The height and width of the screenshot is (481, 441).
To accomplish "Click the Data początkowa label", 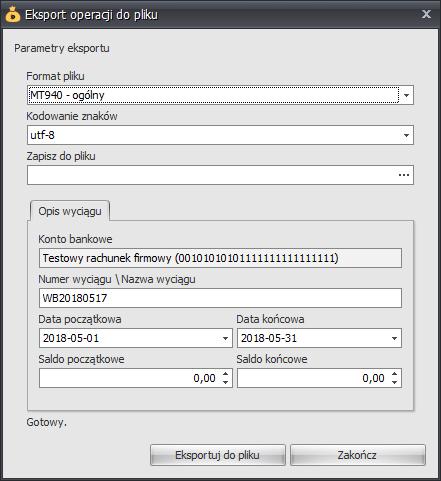I will coord(80,319).
